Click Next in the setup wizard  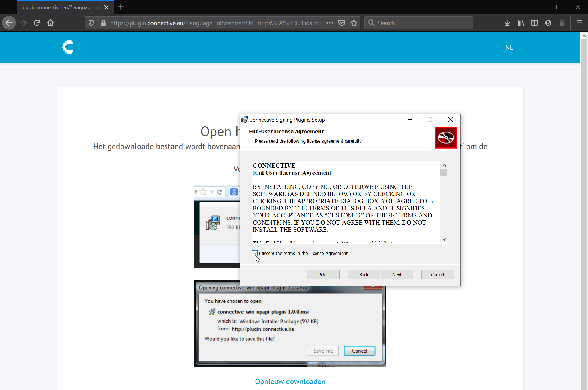[397, 274]
